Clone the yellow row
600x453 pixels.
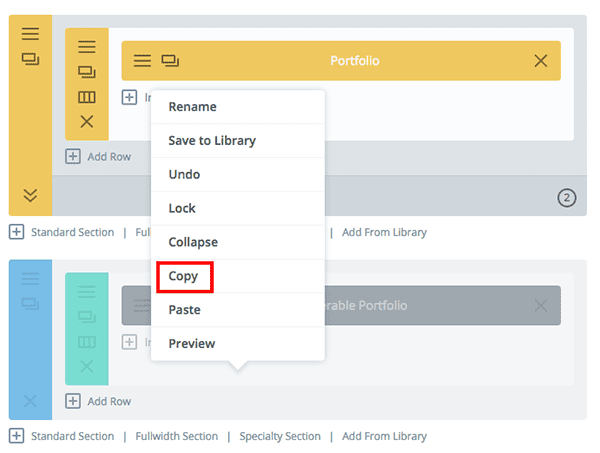(x=87, y=72)
